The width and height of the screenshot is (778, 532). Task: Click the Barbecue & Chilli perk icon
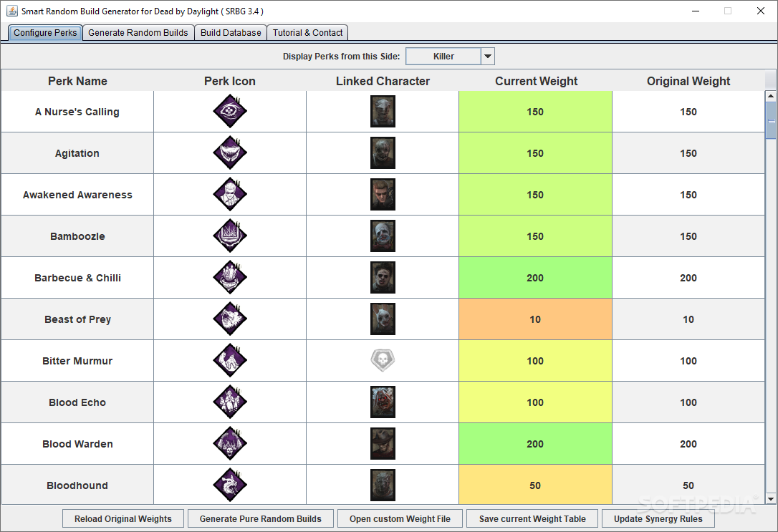(230, 278)
